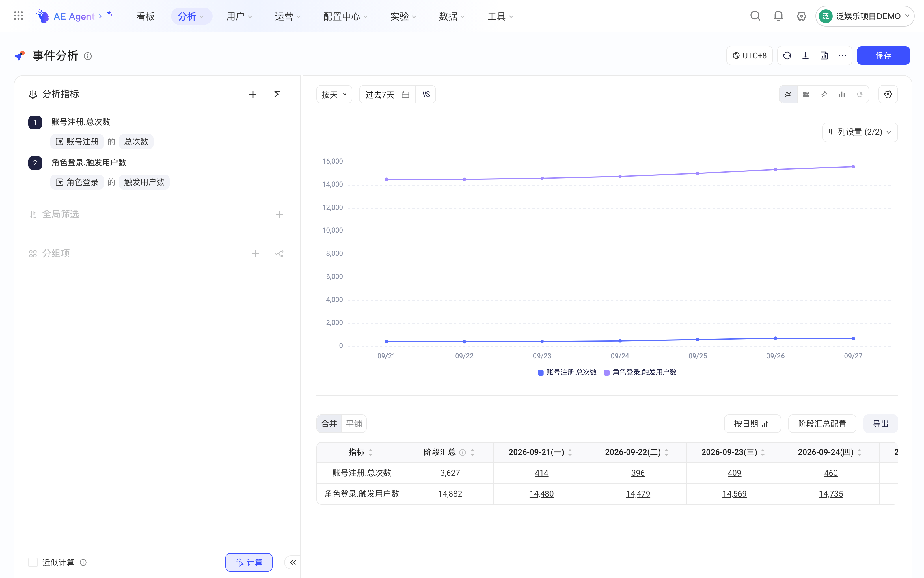Sort by the 阶段汇总 column
Viewport: 924px width, 578px height.
tap(472, 453)
